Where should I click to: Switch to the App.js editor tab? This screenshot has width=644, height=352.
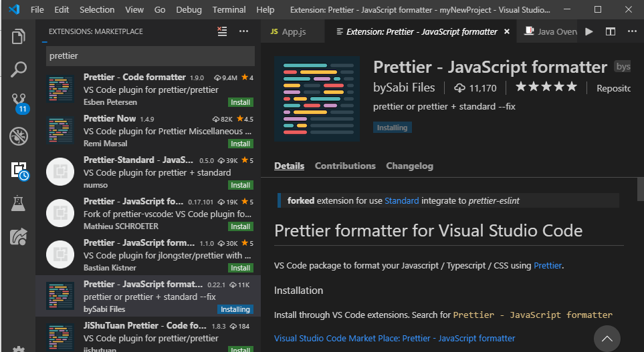click(292, 31)
